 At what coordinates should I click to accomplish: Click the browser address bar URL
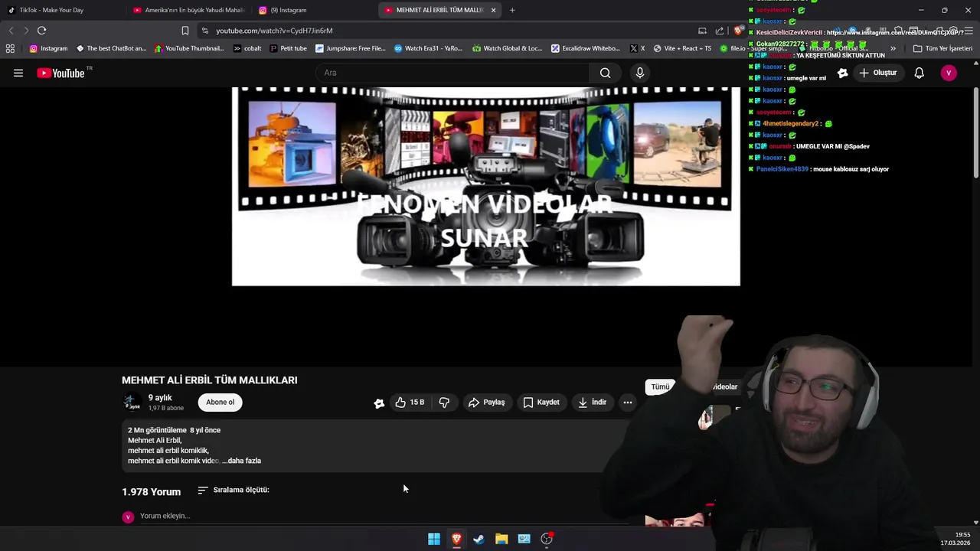(x=274, y=31)
